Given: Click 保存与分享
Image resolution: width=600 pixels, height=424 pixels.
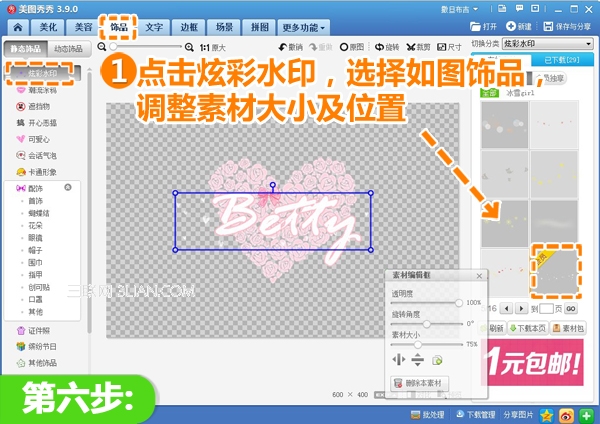Looking at the screenshot, I should click(567, 26).
